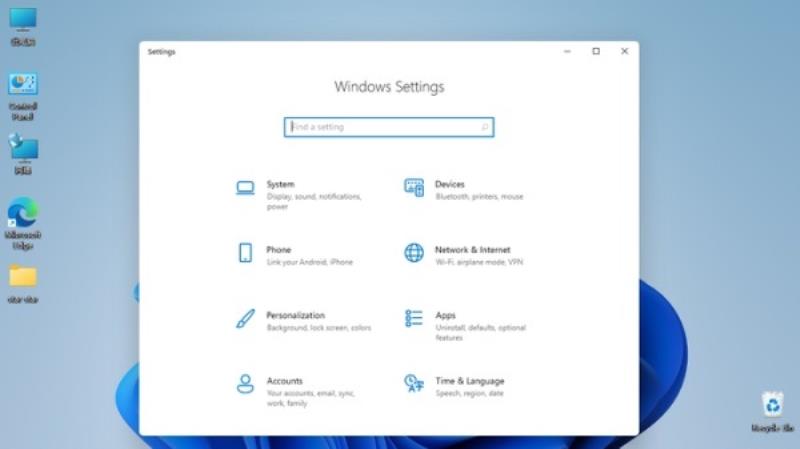
Task: Open the Apps list icon
Action: (x=414, y=318)
